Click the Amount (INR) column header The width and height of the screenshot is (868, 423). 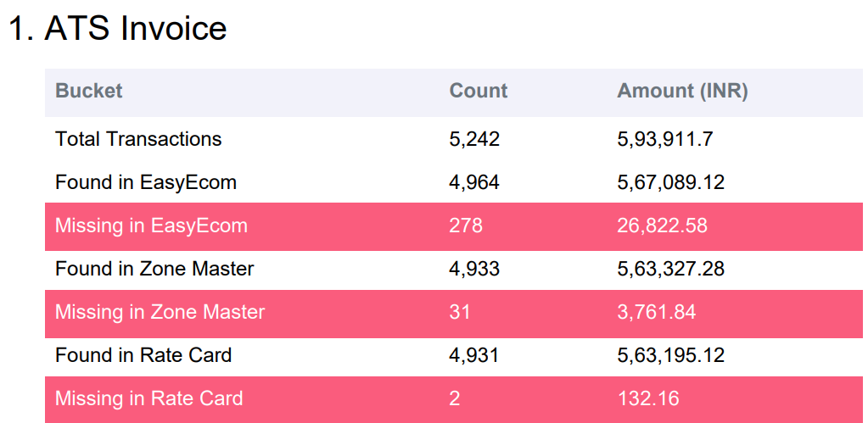(682, 92)
